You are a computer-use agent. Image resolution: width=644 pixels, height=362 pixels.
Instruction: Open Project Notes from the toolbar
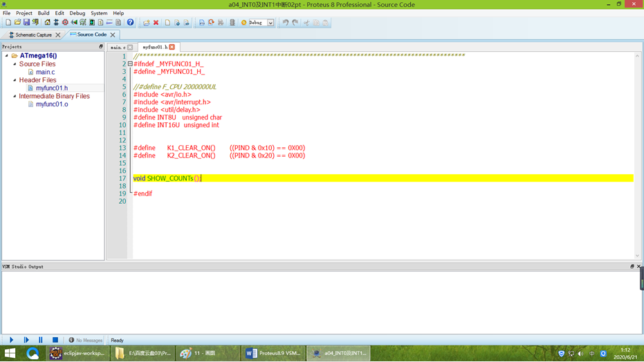coord(118,23)
